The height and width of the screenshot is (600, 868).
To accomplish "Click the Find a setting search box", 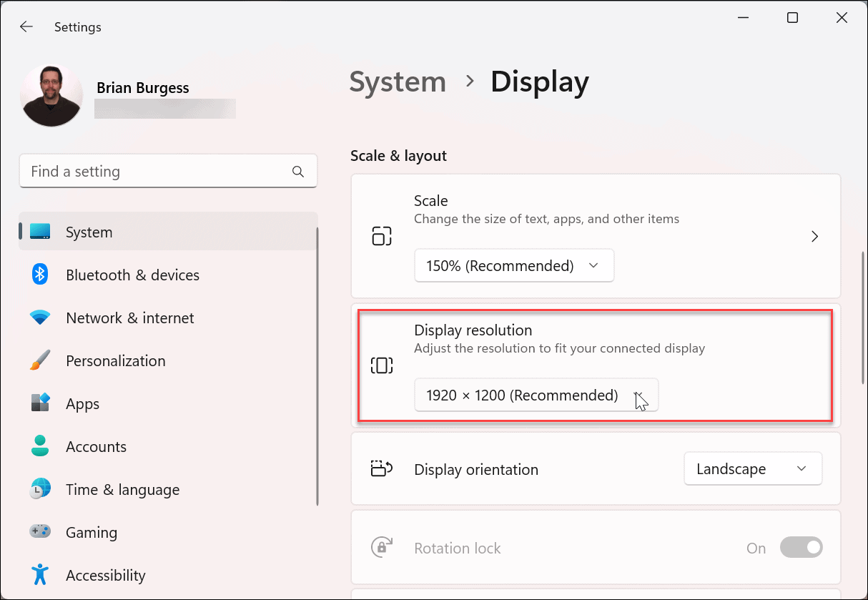I will pyautogui.click(x=168, y=171).
